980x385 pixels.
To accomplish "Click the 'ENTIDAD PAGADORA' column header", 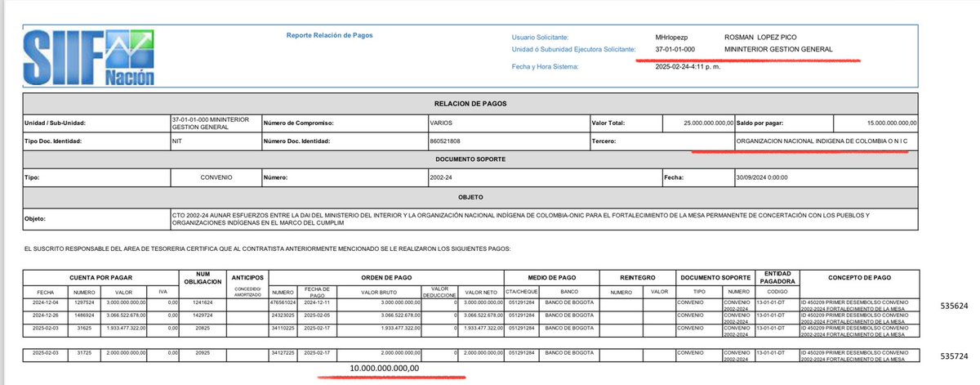I will coord(777,276).
